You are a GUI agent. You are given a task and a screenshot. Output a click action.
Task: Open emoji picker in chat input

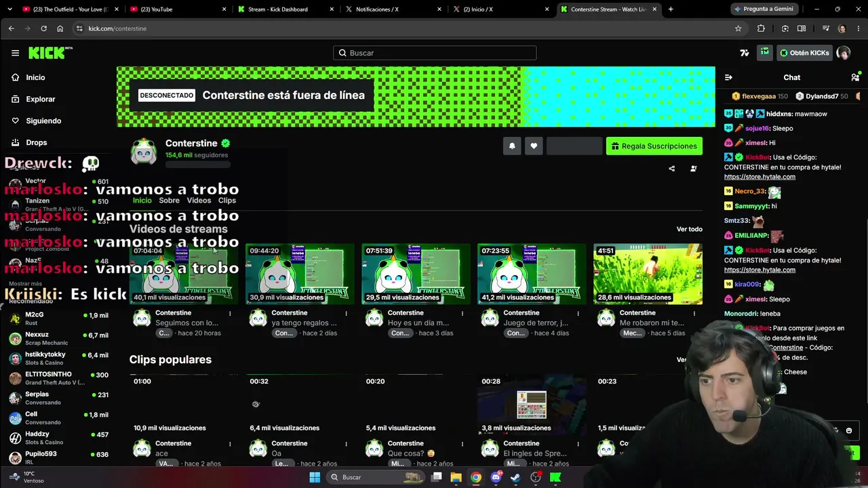[849, 430]
